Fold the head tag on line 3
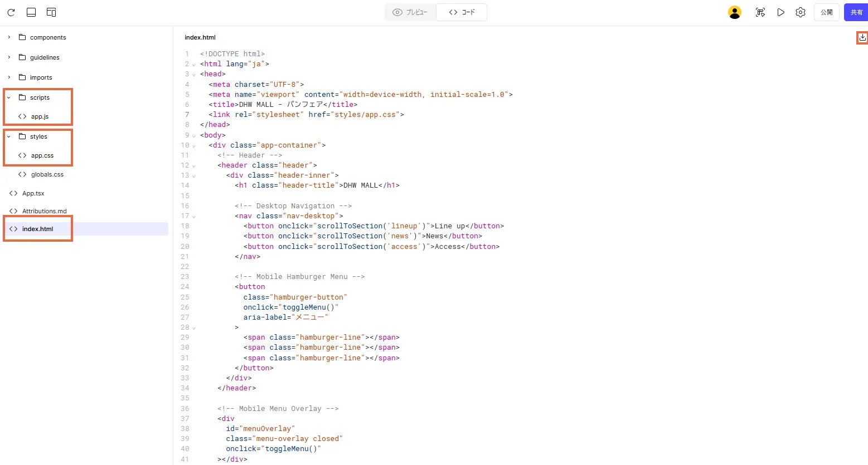This screenshot has width=868, height=465. (194, 75)
